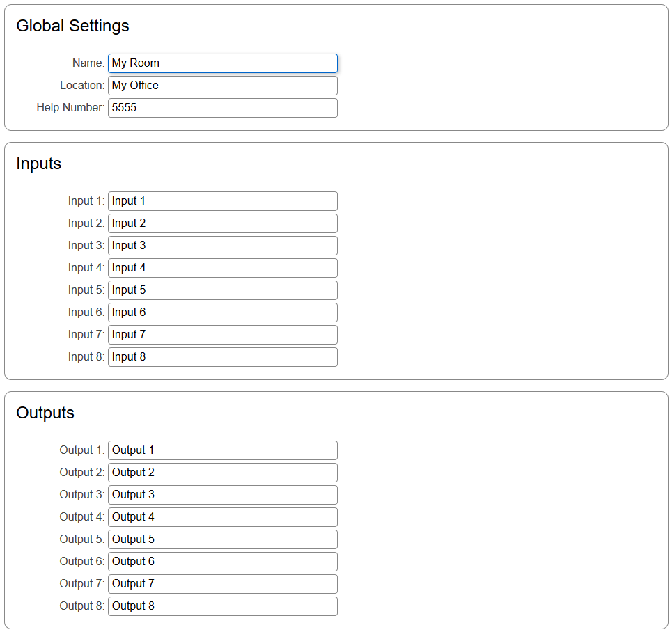Select the Location input field
This screenshot has height=632, width=672.
pyautogui.click(x=223, y=86)
